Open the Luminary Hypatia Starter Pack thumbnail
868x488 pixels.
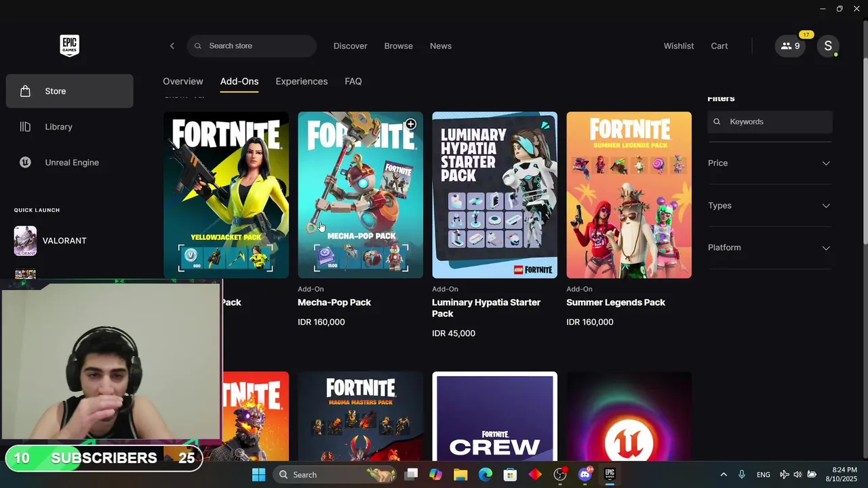click(495, 195)
